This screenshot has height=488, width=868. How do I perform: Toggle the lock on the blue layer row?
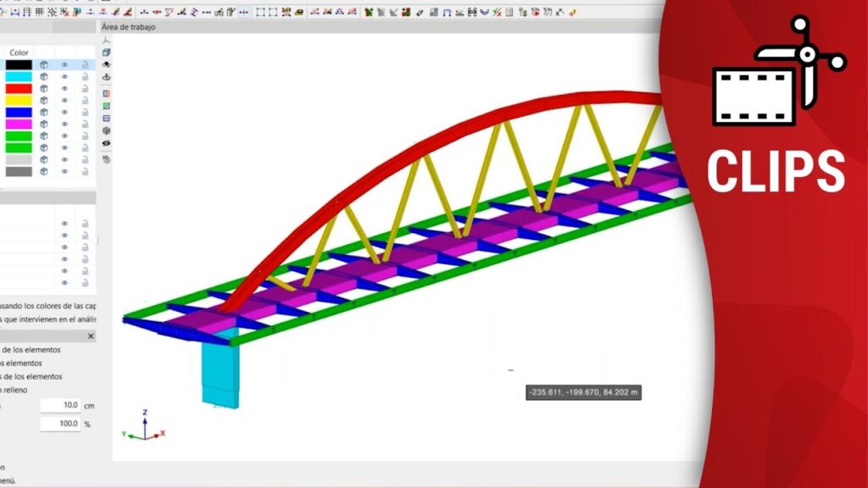[85, 112]
